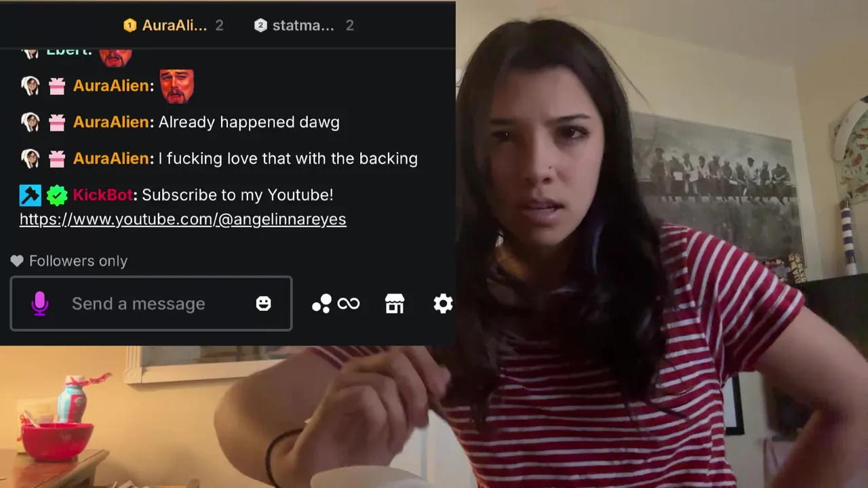
Task: Open the shop storefront icon
Action: pyautogui.click(x=395, y=304)
